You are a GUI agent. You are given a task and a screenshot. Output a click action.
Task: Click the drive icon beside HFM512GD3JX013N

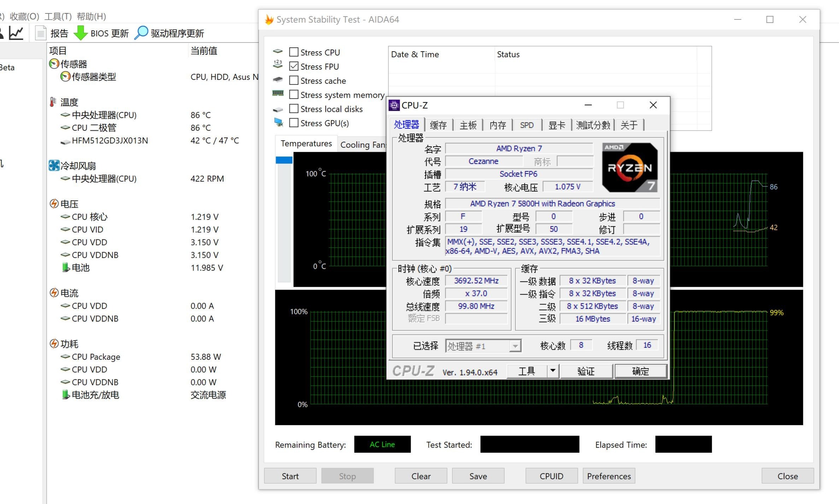pyautogui.click(x=65, y=141)
